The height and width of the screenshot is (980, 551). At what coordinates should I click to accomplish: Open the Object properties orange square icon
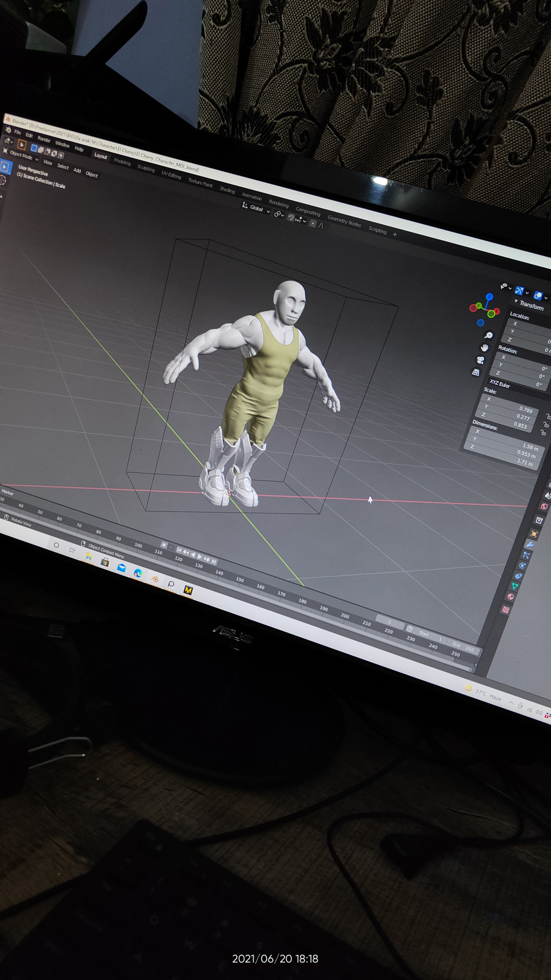click(534, 534)
